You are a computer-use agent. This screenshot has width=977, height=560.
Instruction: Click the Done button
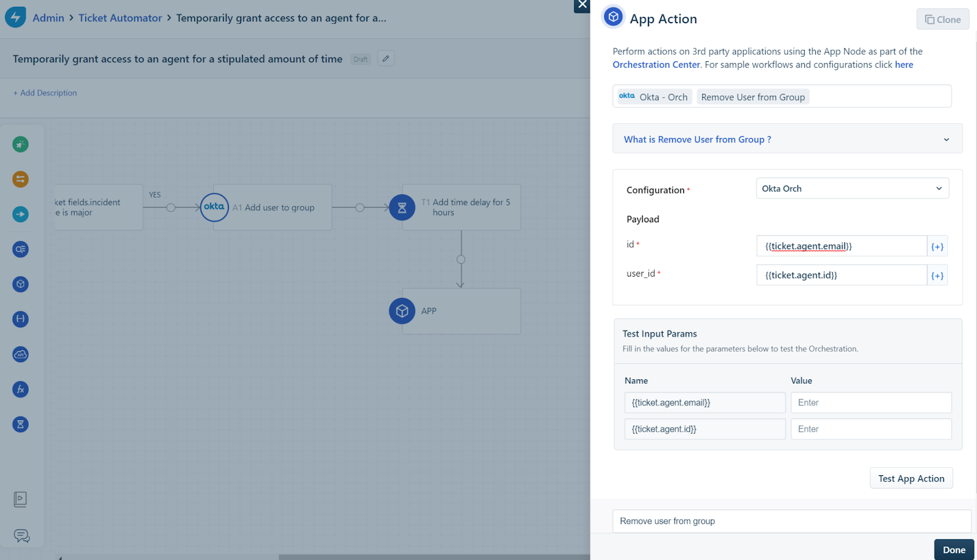tap(954, 550)
